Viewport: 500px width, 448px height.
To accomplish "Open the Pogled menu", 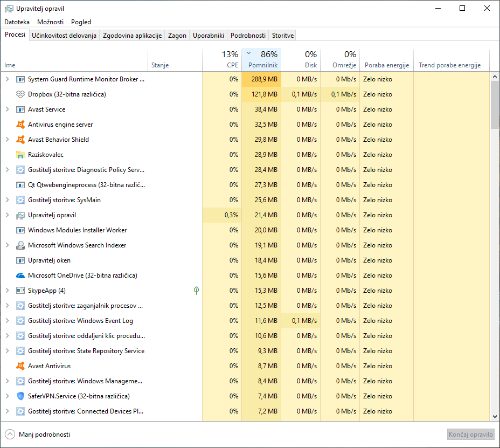I will point(81,22).
